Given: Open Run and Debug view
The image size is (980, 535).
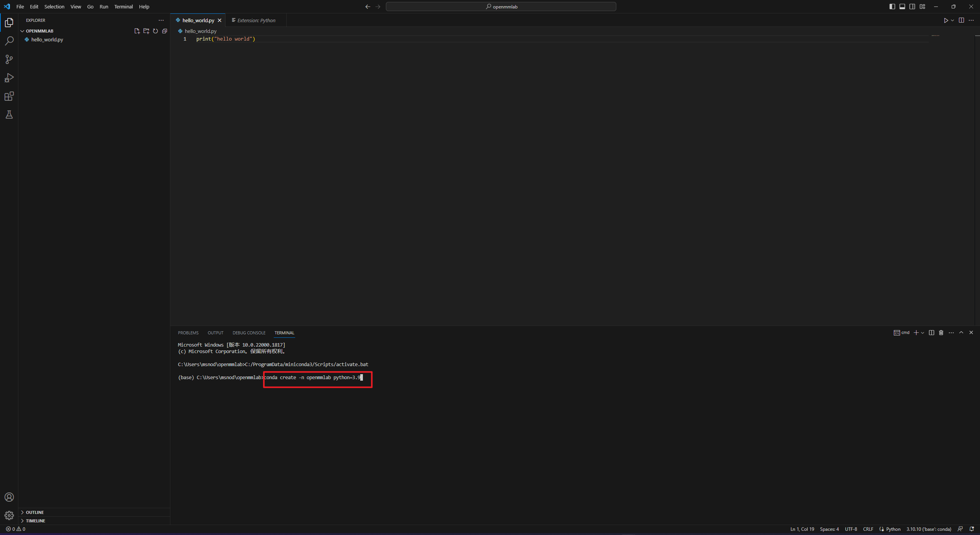Looking at the screenshot, I should (9, 78).
